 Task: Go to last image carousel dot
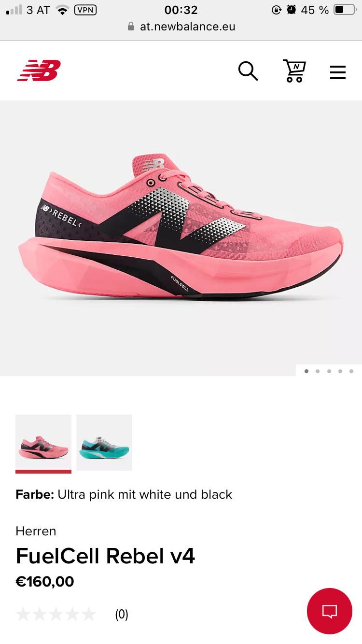(351, 371)
